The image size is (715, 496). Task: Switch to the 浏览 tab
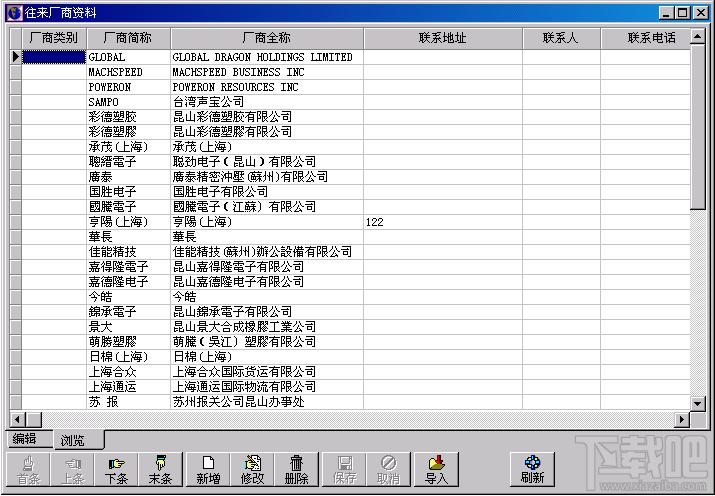click(x=78, y=440)
